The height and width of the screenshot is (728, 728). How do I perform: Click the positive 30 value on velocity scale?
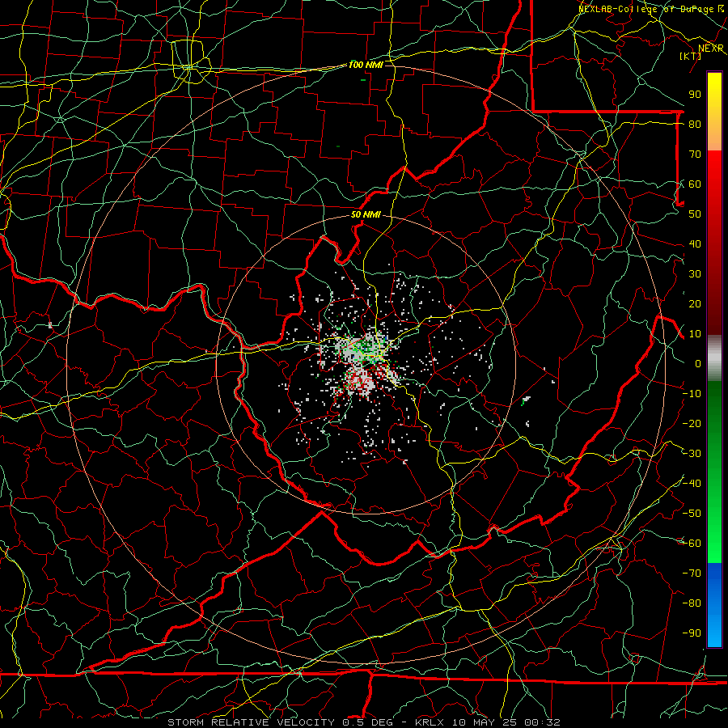(x=695, y=274)
